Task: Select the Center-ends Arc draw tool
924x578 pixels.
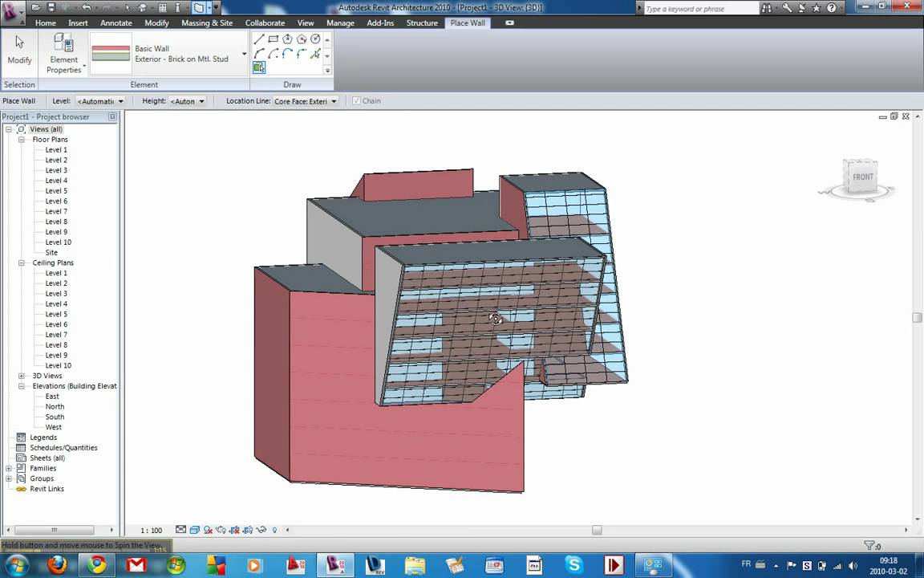Action: 274,54
